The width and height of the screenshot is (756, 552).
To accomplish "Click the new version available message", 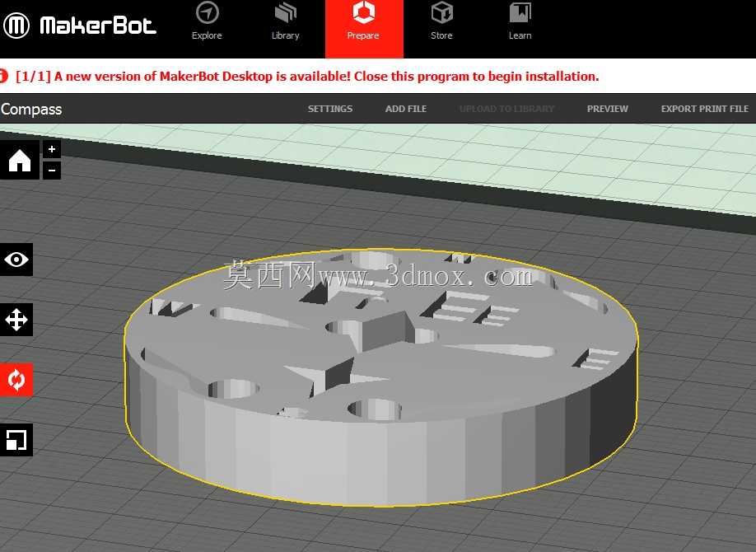I will [308, 77].
